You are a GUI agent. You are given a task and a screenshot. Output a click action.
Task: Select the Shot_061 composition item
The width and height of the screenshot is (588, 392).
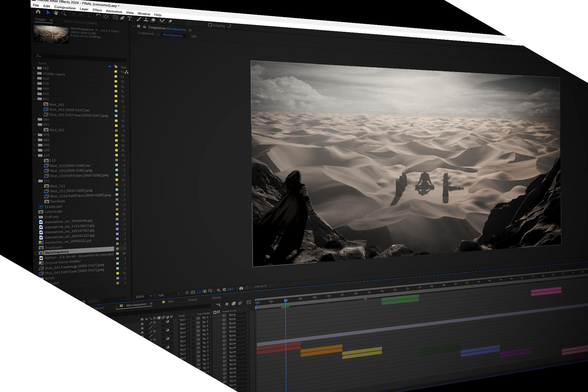point(57,130)
